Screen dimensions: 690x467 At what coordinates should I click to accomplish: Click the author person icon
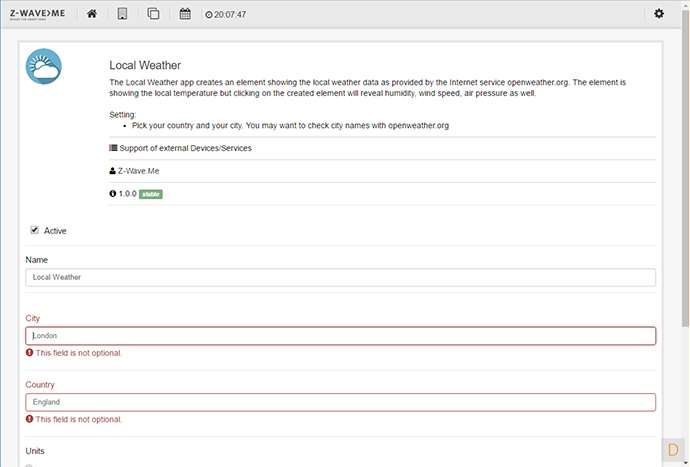(112, 171)
